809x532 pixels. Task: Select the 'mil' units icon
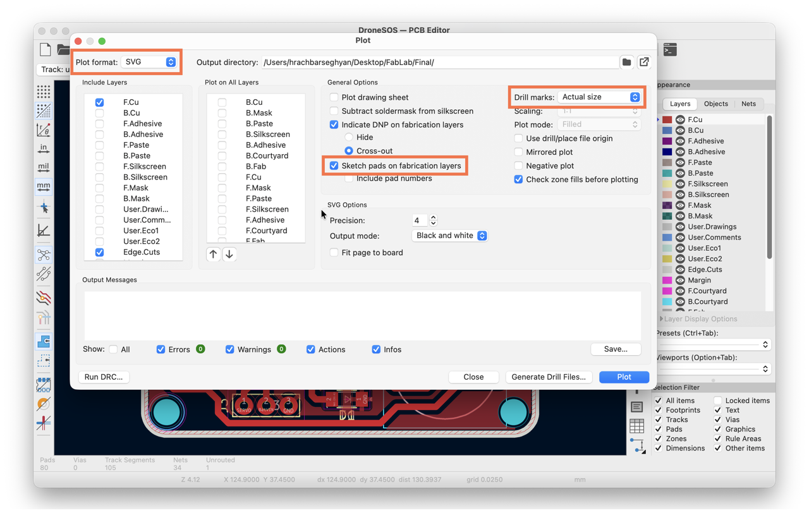44,167
